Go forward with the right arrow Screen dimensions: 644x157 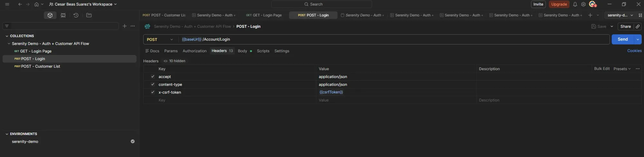click(28, 4)
